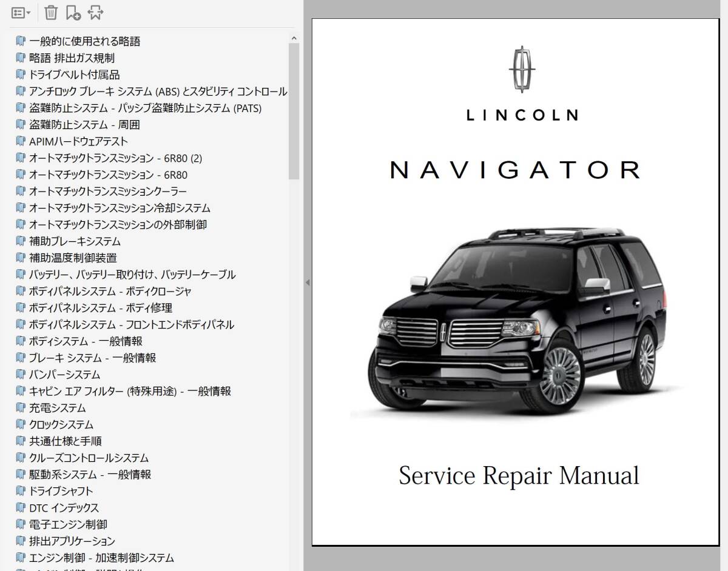Image resolution: width=728 pixels, height=571 pixels.
Task: Collapse the bookmarks pane with side arrow
Action: (x=308, y=282)
